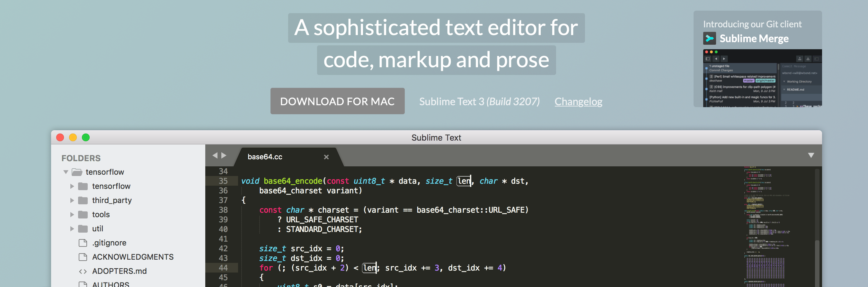Click the tools folder icon
Image resolution: width=868 pixels, height=287 pixels.
[x=83, y=214]
